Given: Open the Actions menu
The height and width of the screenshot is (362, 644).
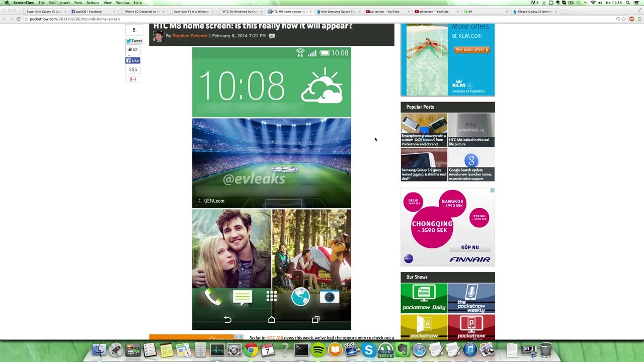Looking at the screenshot, I should (x=93, y=3).
